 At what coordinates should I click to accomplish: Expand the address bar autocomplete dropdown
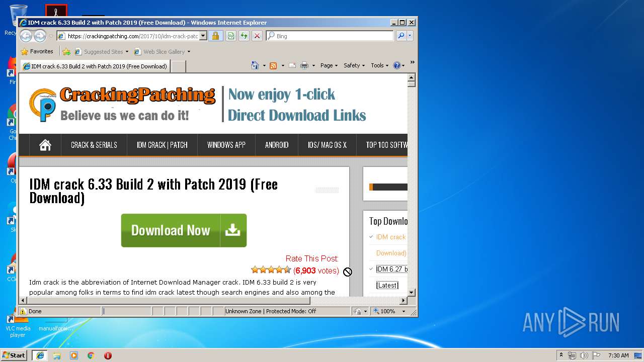(x=203, y=36)
